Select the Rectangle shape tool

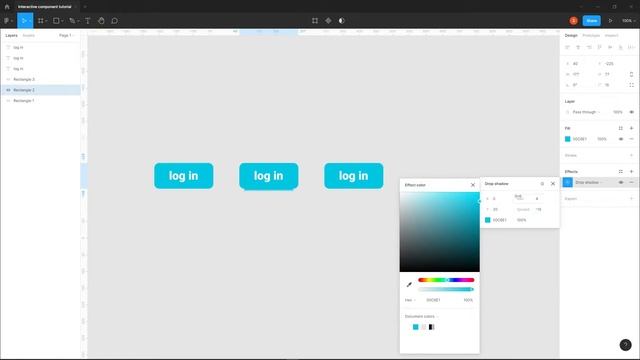pyautogui.click(x=56, y=20)
